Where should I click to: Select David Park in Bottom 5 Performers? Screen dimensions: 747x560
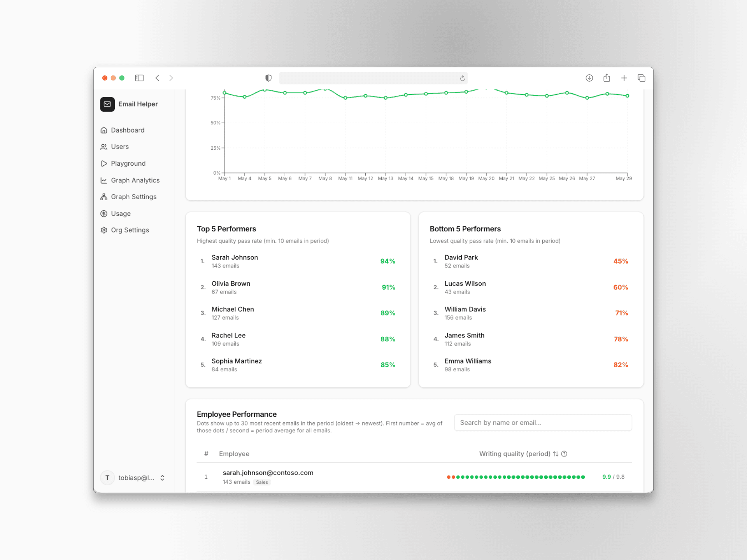(531, 261)
